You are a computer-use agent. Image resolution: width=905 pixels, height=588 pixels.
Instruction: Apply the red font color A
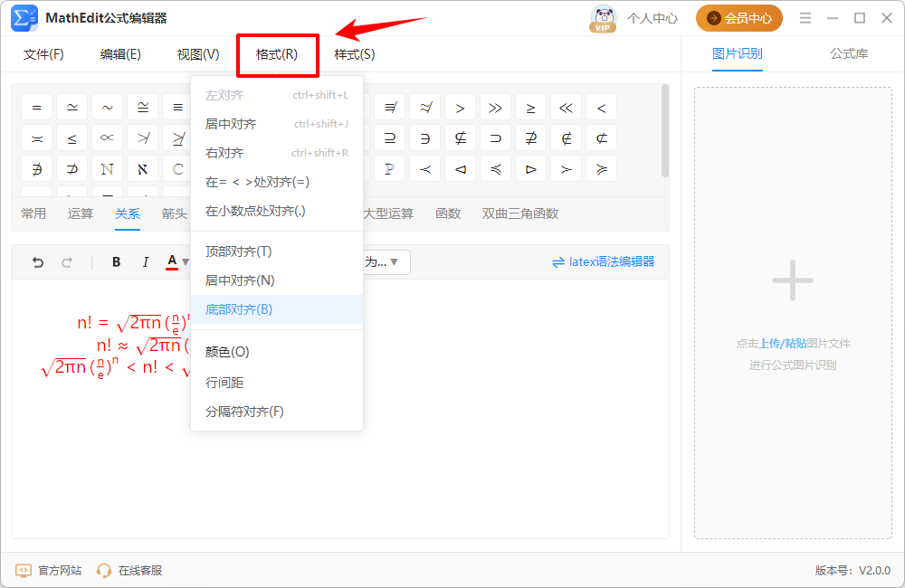point(172,262)
